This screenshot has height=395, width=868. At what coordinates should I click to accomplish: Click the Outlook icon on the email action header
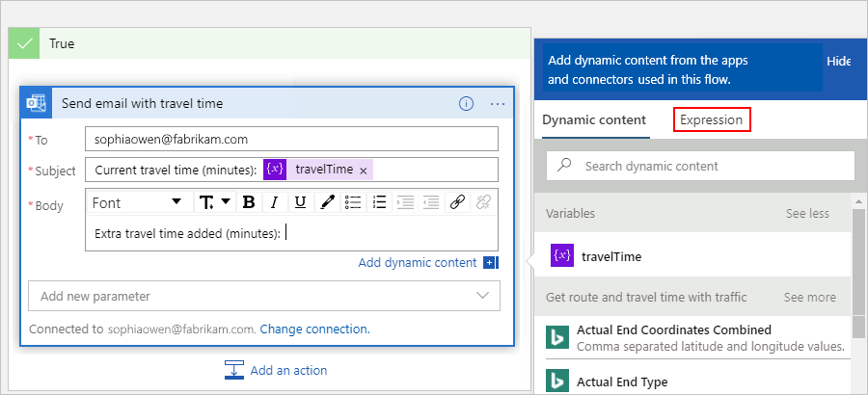click(x=36, y=103)
